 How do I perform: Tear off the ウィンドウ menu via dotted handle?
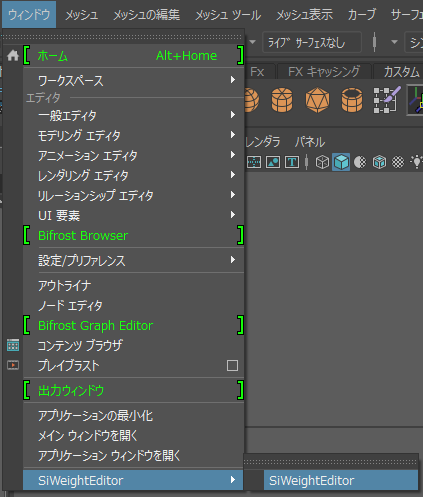coord(122,37)
